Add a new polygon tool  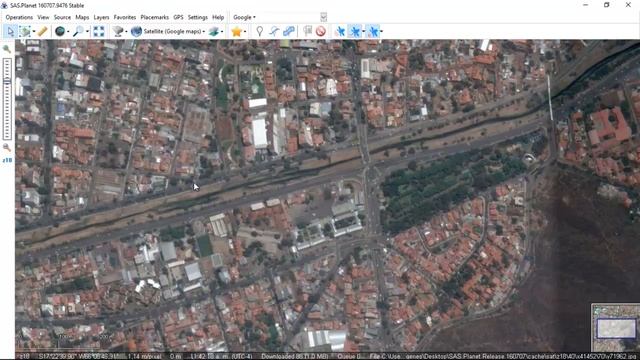[x=289, y=31]
